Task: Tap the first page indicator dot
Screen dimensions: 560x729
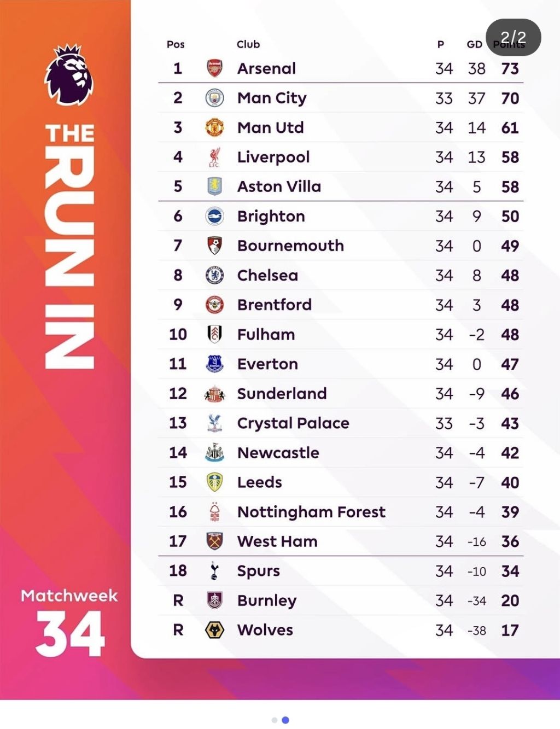Action: (275, 720)
